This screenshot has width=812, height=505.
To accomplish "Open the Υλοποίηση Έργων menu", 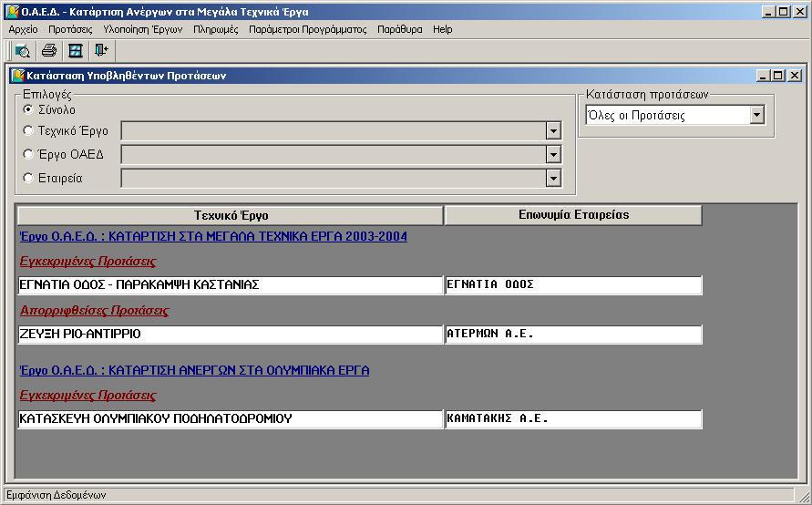I will tap(143, 29).
